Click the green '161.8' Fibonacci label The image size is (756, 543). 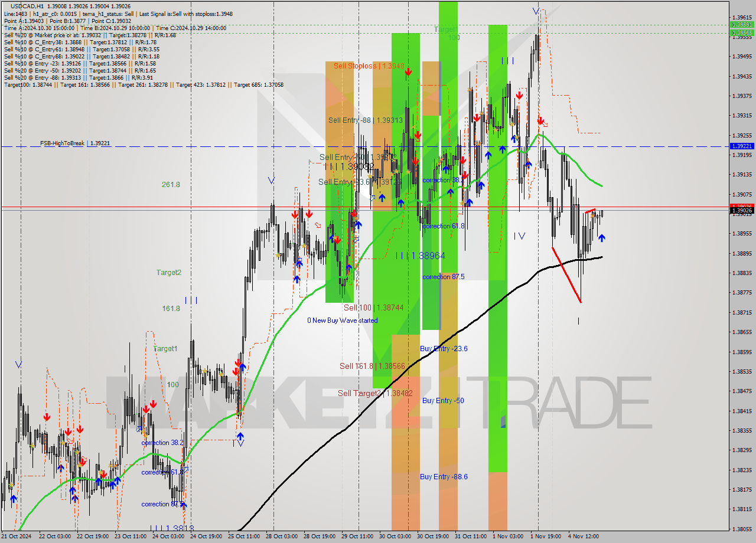coord(171,309)
